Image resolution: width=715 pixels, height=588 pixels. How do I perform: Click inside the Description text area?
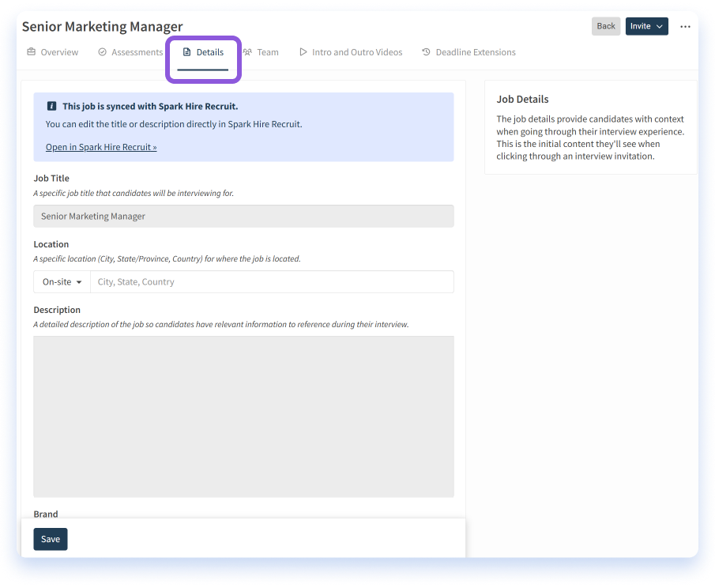click(243, 417)
